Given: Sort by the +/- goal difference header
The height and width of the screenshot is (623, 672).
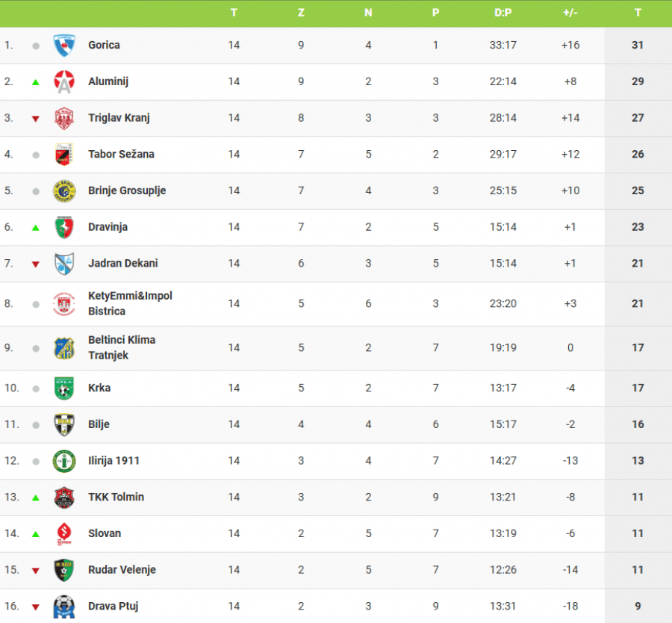Looking at the screenshot, I should pos(570,13).
